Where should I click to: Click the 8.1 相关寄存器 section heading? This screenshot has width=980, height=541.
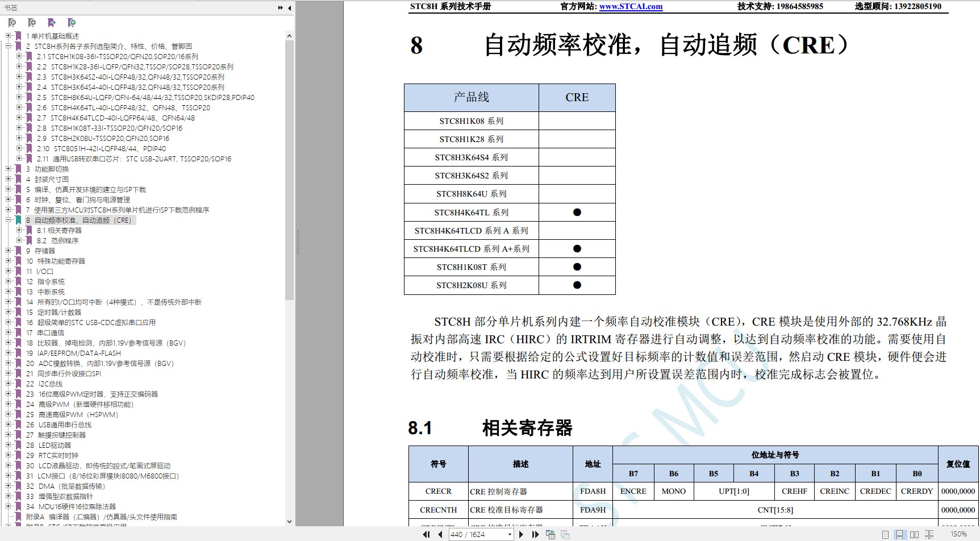click(x=490, y=427)
